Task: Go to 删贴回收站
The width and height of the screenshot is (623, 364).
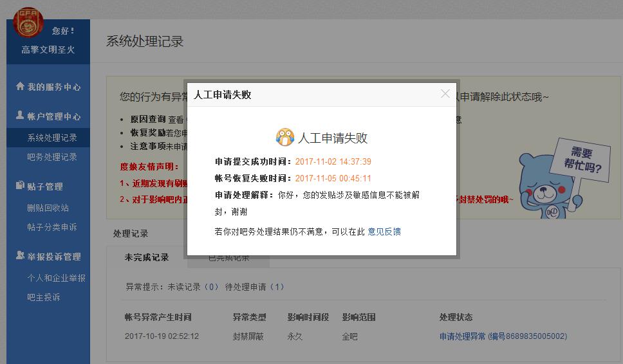Action: pos(48,208)
